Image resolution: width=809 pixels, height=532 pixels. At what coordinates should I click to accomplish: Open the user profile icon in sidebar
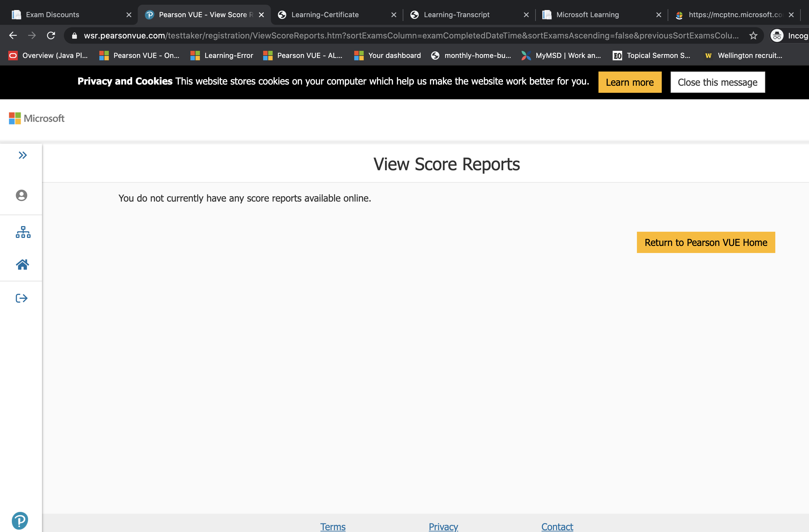(x=21, y=195)
